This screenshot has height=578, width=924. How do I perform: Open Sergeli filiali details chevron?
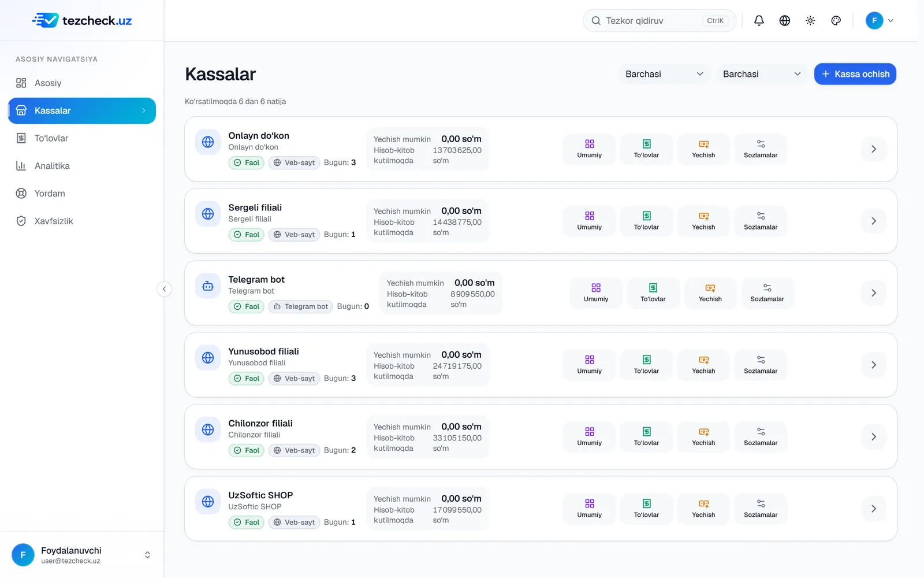point(874,221)
